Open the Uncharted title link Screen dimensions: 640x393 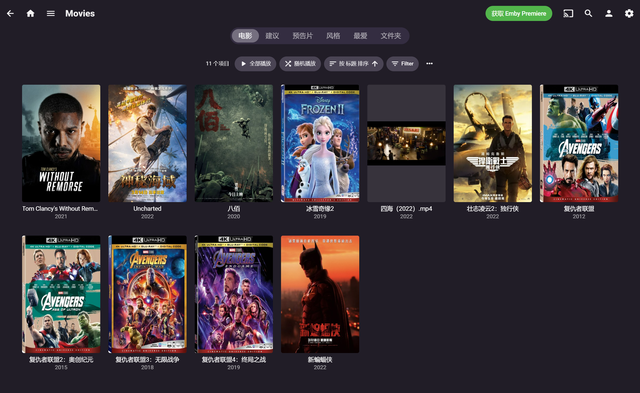pos(147,209)
